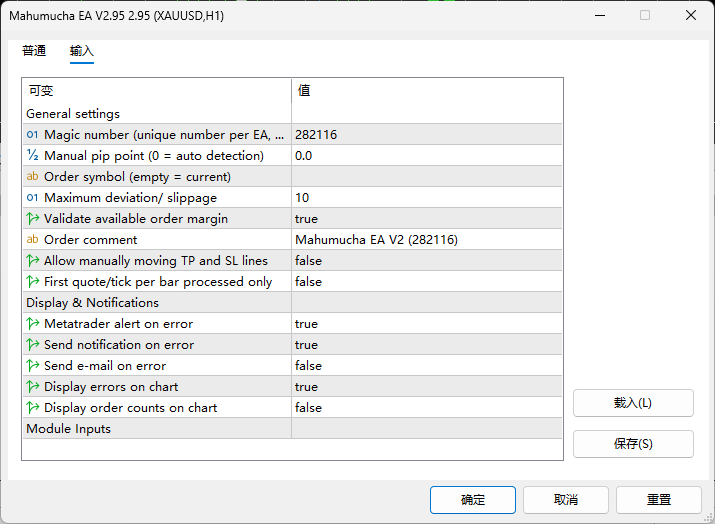Click the 确定 button to confirm
715x524 pixels.
[473, 500]
